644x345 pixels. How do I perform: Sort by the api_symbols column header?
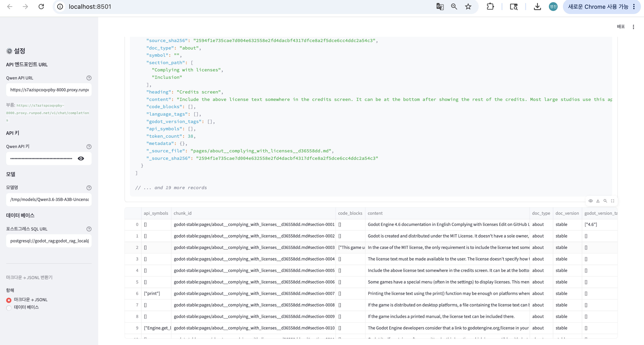[156, 213]
